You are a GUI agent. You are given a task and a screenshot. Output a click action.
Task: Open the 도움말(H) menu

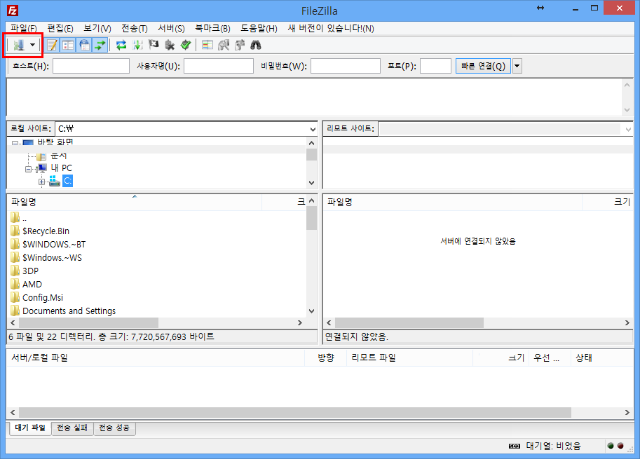click(x=259, y=28)
